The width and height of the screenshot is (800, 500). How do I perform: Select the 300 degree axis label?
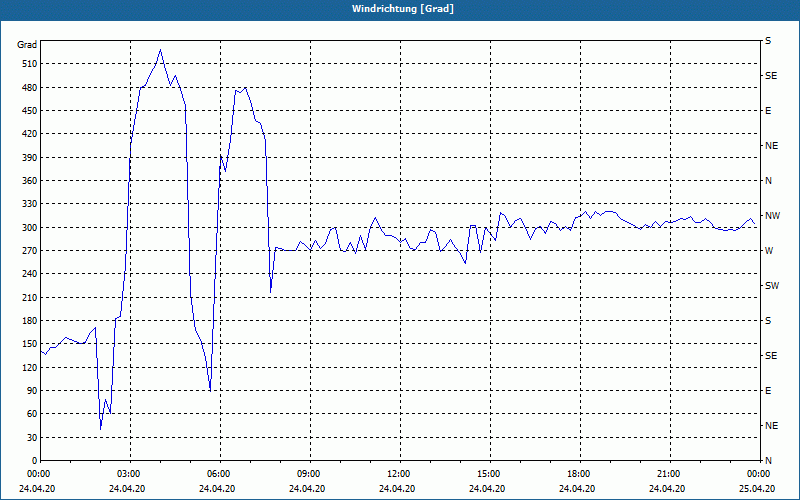click(30, 227)
